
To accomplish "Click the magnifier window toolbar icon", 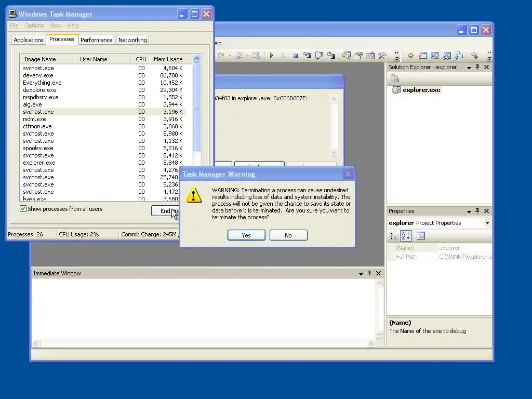I will tap(347, 55).
